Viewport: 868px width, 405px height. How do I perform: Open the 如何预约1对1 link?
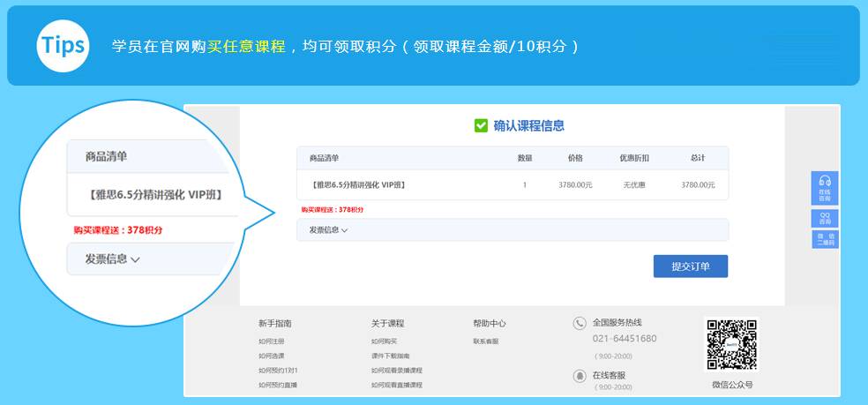(277, 371)
